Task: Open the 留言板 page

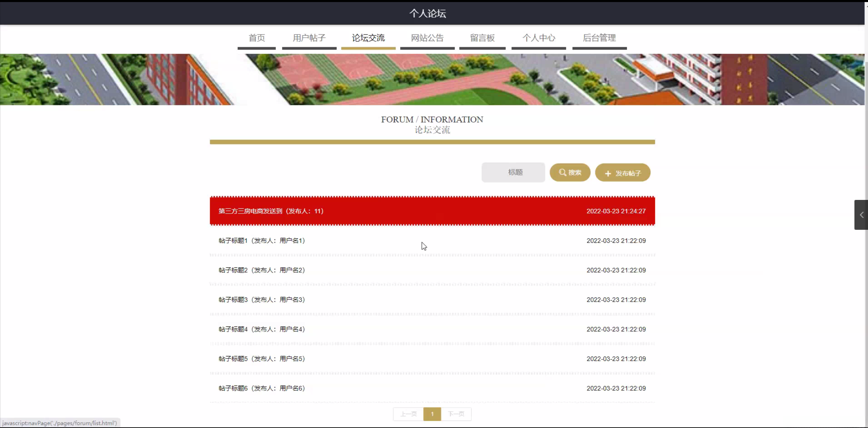Action: [482, 38]
